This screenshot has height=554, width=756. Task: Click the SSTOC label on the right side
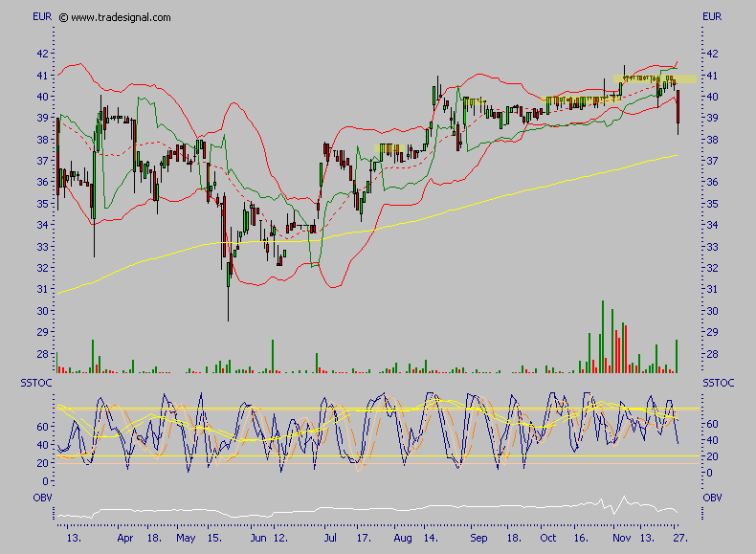click(719, 384)
